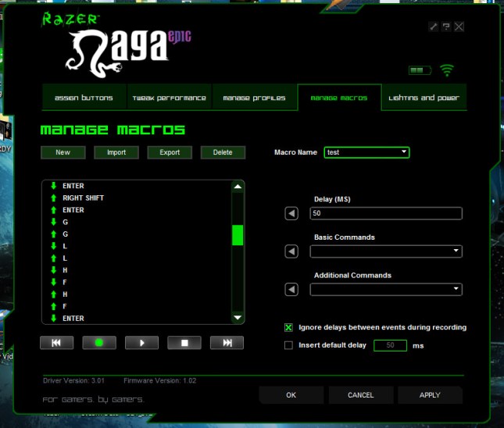Enable the Insert default delay checkbox
This screenshot has width=504, height=428.
[x=288, y=344]
